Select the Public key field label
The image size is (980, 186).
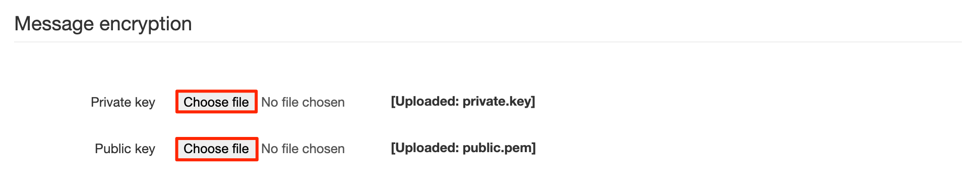125,149
